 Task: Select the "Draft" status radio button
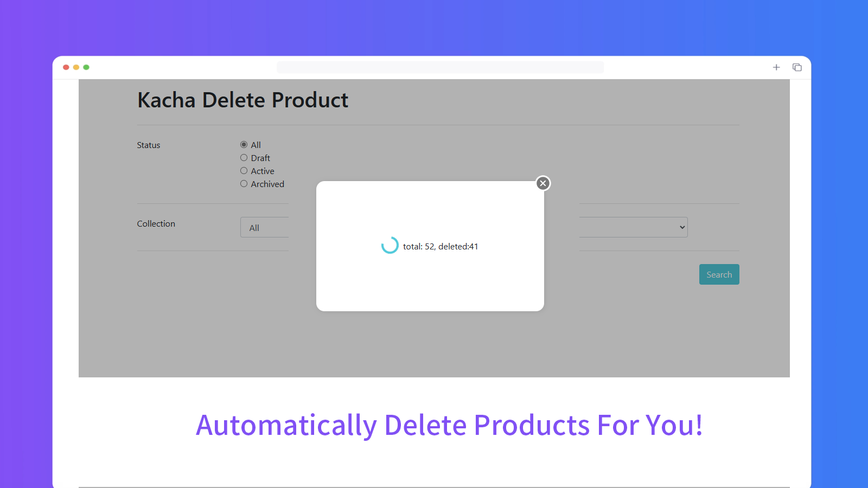click(x=244, y=157)
